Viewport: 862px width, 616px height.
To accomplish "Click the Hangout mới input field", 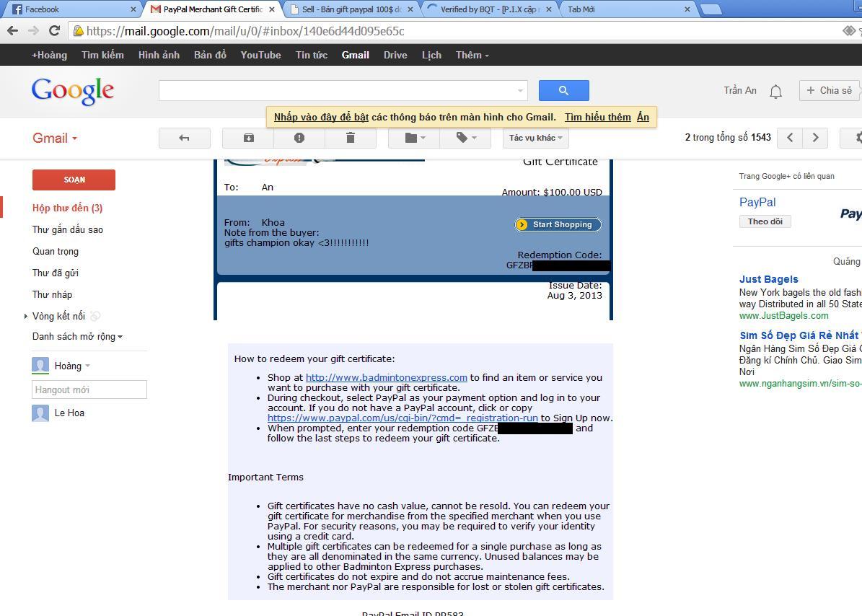I will [89, 390].
